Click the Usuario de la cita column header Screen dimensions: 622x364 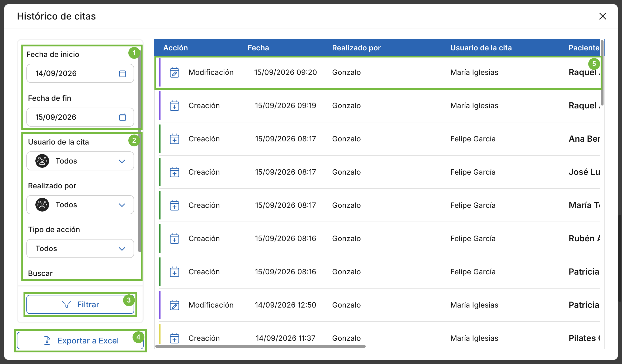(481, 48)
